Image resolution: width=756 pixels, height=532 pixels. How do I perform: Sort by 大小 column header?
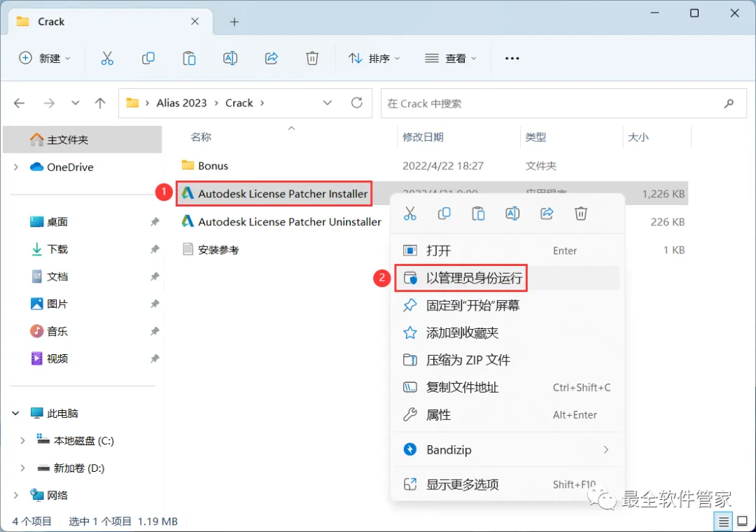point(638,137)
